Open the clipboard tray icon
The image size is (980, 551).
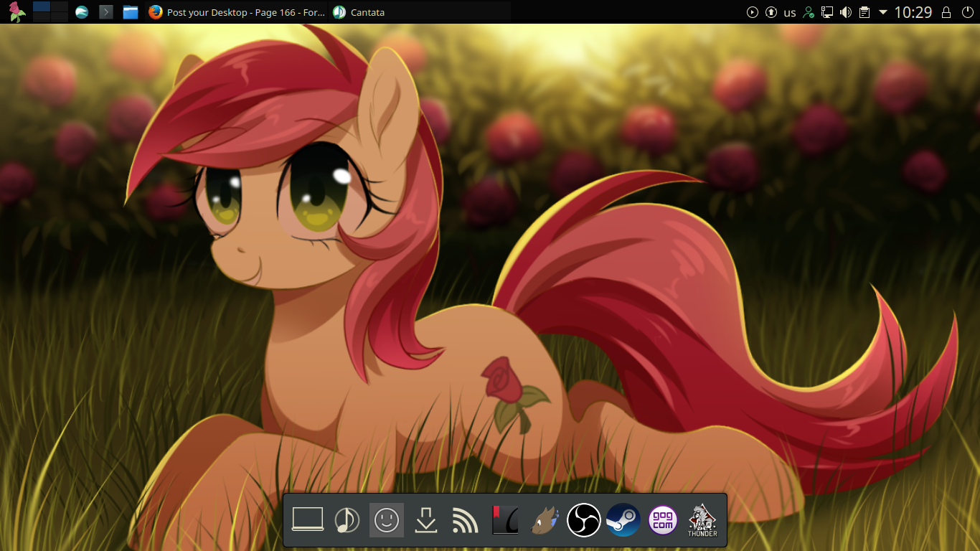(864, 12)
